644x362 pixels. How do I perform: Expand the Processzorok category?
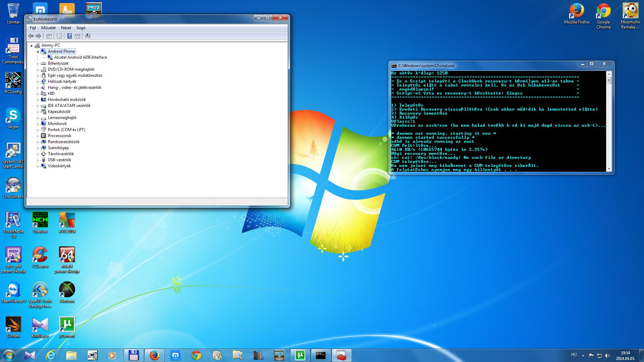38,136
